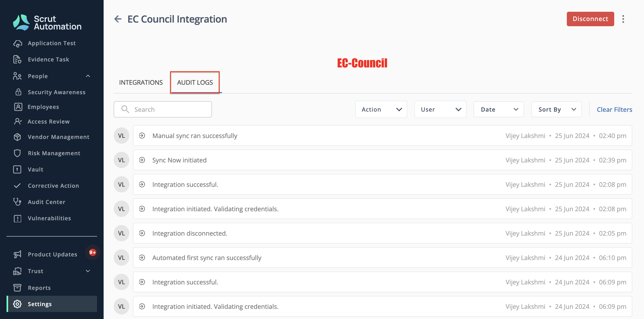The height and width of the screenshot is (319, 644).
Task: Open the User filter dropdown
Action: pos(440,109)
